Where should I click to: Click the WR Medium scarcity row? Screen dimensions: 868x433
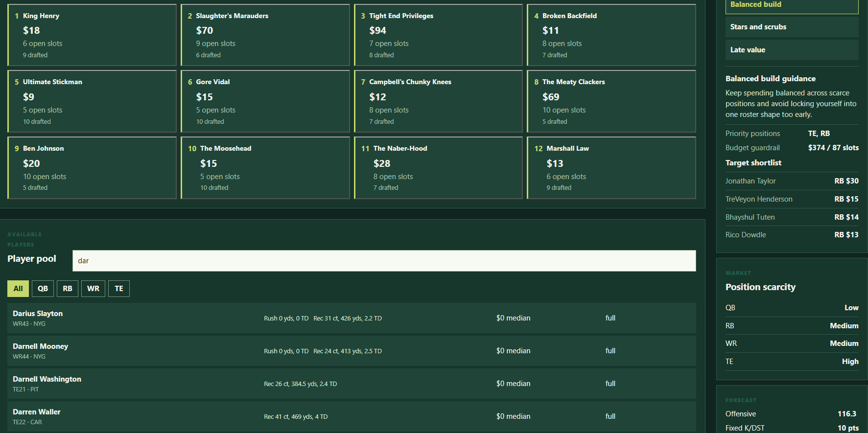(792, 343)
